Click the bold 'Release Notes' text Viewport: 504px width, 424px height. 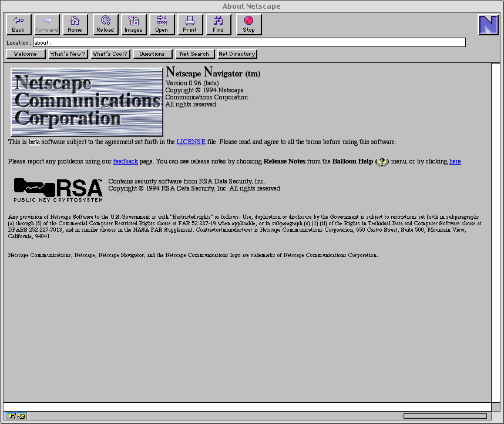[284, 161]
